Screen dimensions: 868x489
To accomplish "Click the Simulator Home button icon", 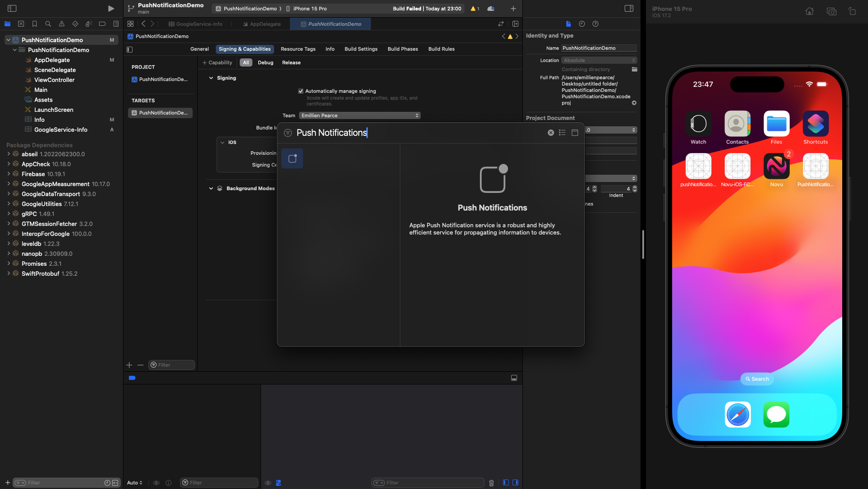I will click(x=809, y=12).
